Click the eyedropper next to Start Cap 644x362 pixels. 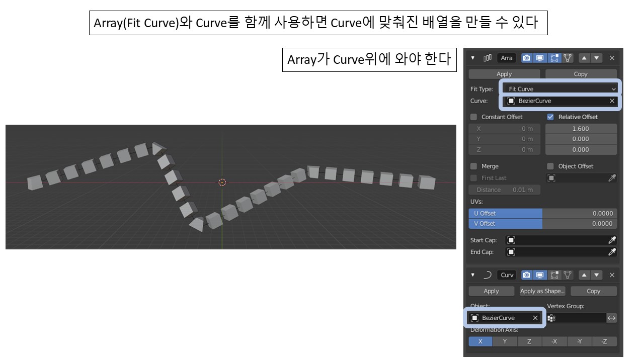pyautogui.click(x=611, y=240)
